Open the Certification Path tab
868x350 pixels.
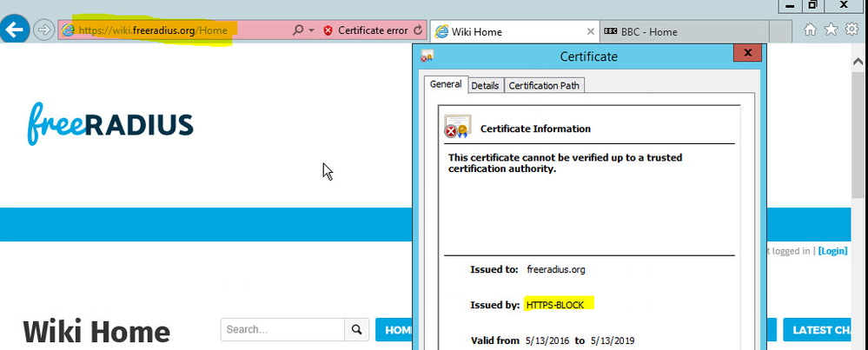(x=545, y=85)
